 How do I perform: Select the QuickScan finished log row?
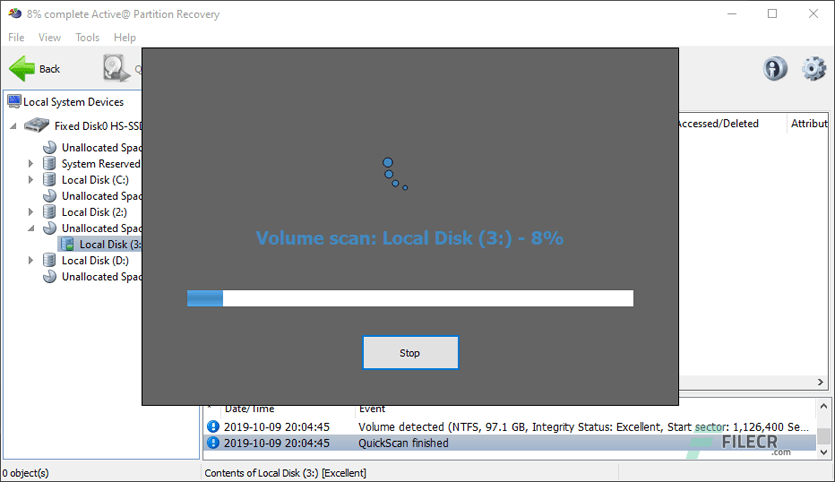pyautogui.click(x=510, y=442)
